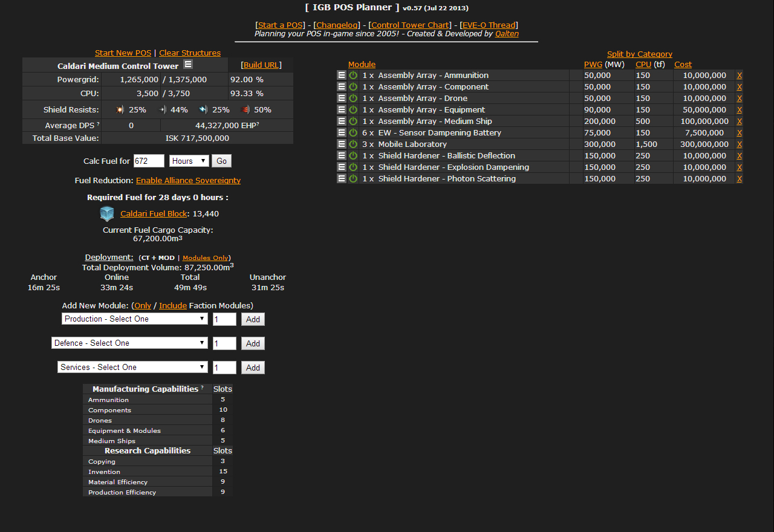The height and width of the screenshot is (532, 774).
Task: Click the Go button for fuel calculation
Action: pyautogui.click(x=221, y=161)
